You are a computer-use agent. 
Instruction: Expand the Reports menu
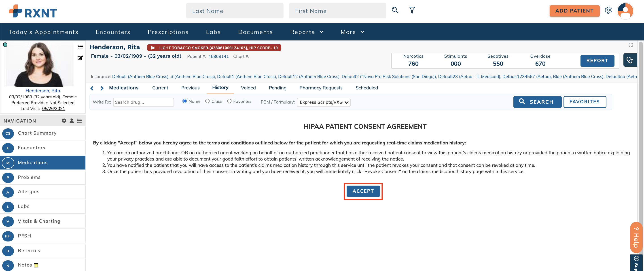(x=307, y=32)
